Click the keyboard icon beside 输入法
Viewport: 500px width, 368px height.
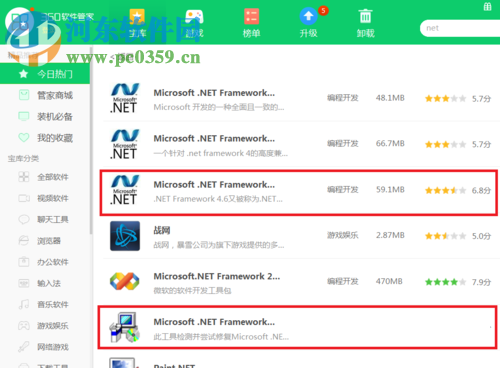point(24,283)
